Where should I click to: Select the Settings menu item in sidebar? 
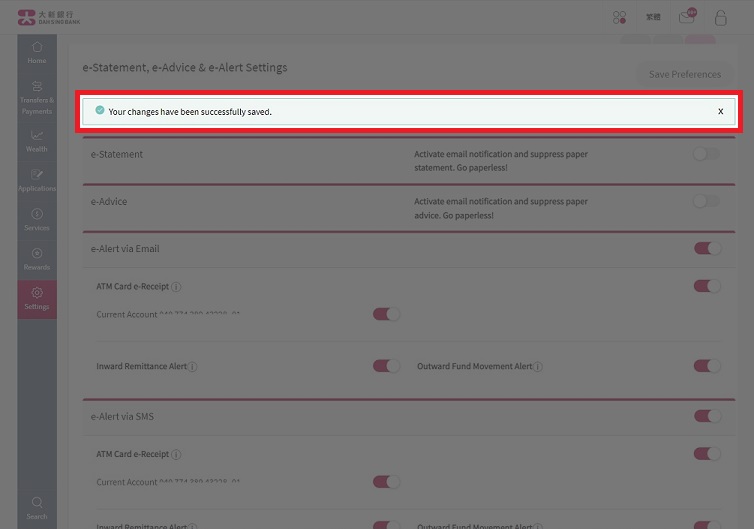point(37,298)
